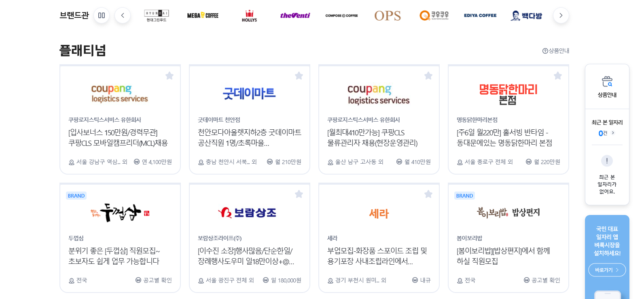644x299 pixels.
Task: Click location 울산 남구 고사동 외
Action: 356,162
